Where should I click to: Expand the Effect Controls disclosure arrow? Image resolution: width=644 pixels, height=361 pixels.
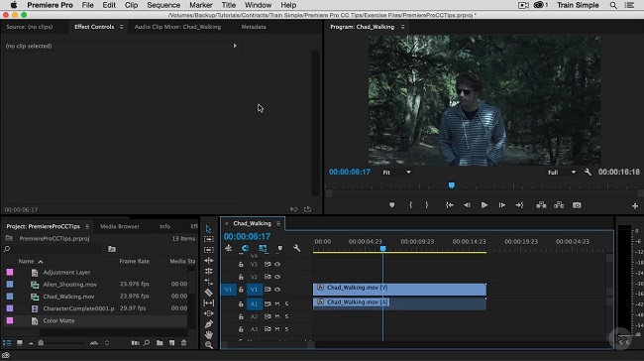tap(235, 46)
